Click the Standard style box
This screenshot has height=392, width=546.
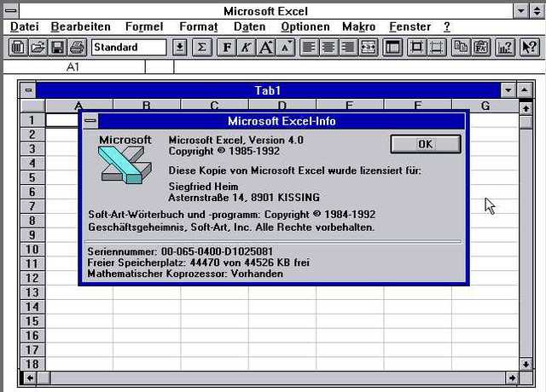click(129, 47)
